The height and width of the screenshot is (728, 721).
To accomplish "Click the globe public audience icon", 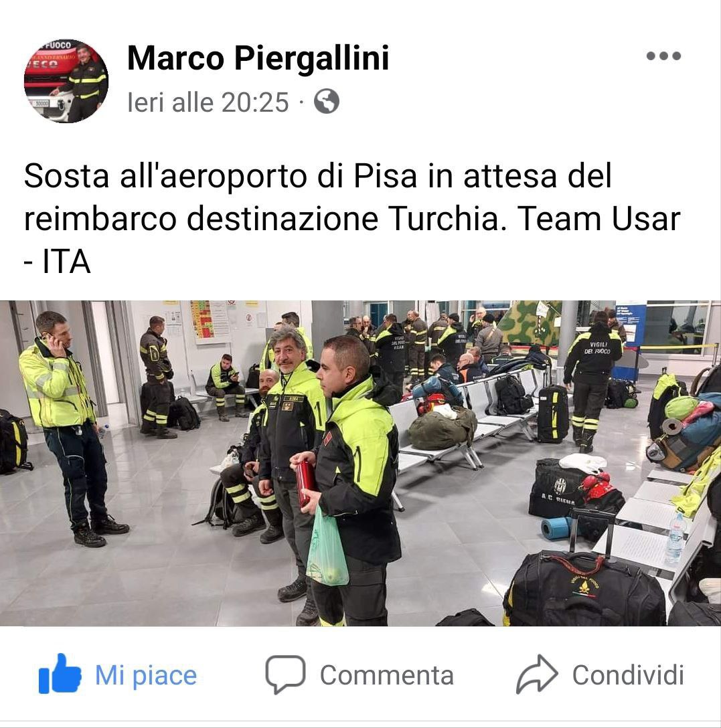I will pos(327,101).
